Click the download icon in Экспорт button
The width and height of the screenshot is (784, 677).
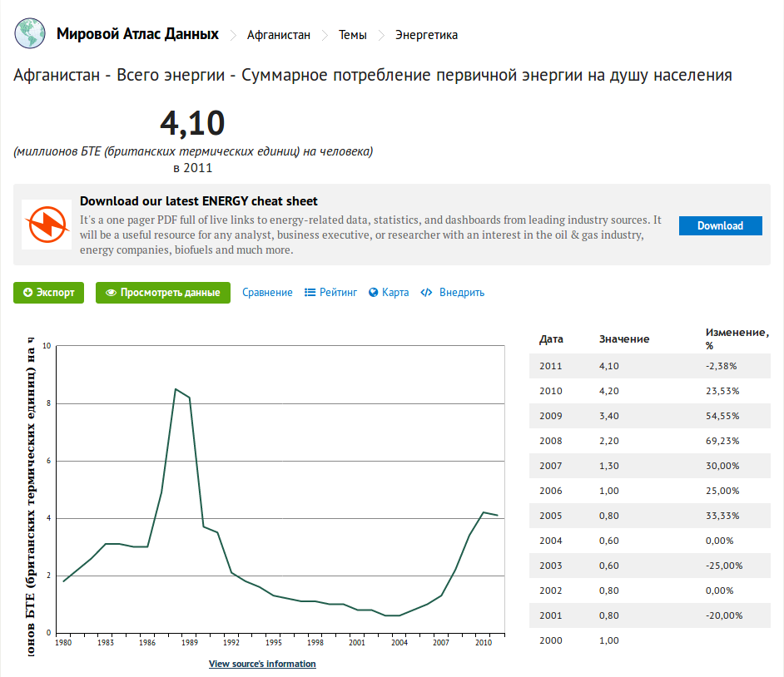point(27,293)
